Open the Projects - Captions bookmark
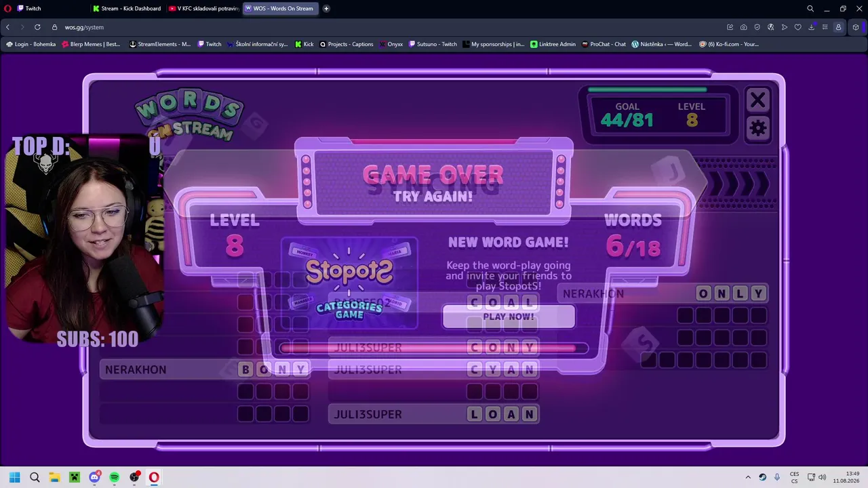868x488 pixels. (x=347, y=44)
